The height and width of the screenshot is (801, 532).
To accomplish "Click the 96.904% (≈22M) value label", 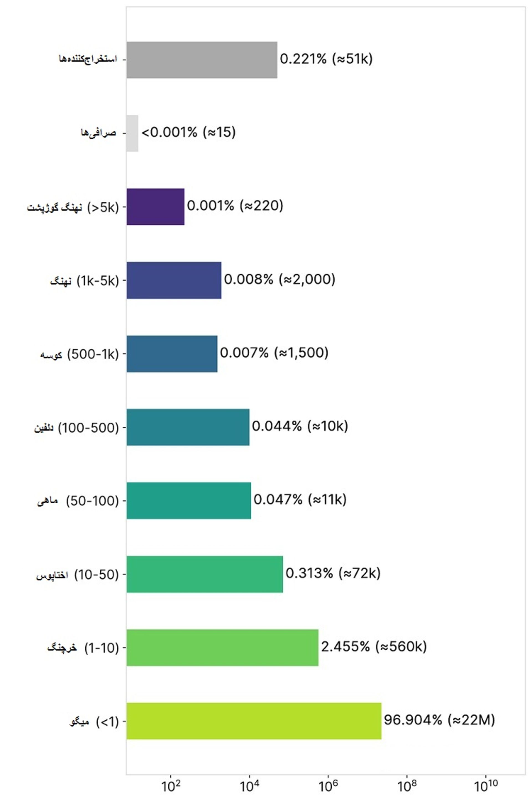I will coord(439,720).
